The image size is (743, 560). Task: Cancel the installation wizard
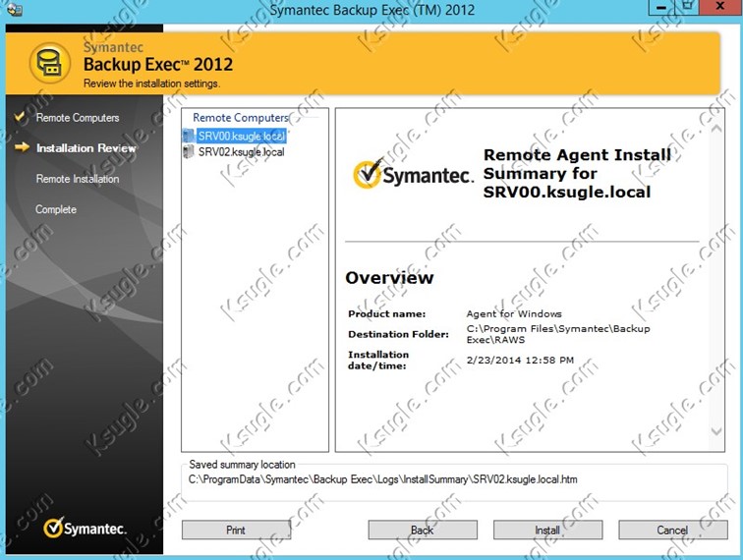click(x=672, y=530)
